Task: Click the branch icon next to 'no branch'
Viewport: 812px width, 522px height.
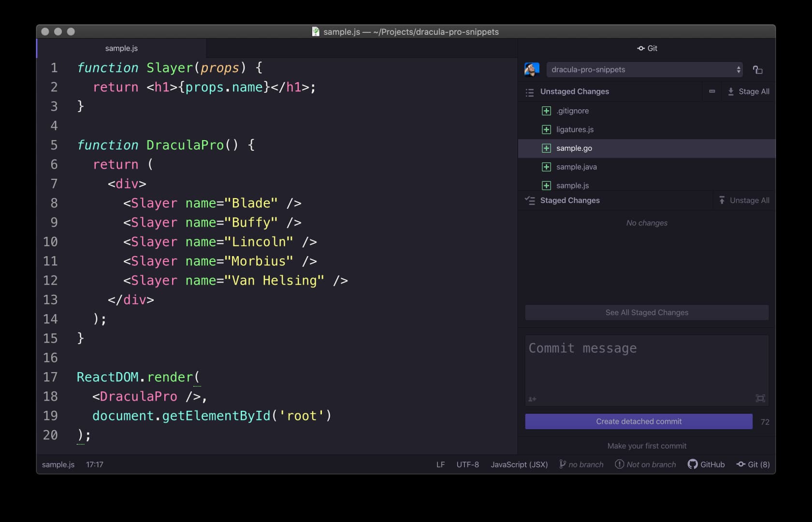Action: point(562,464)
